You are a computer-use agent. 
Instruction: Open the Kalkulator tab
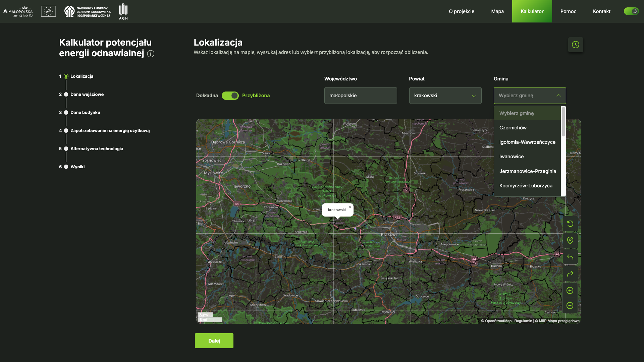point(532,11)
